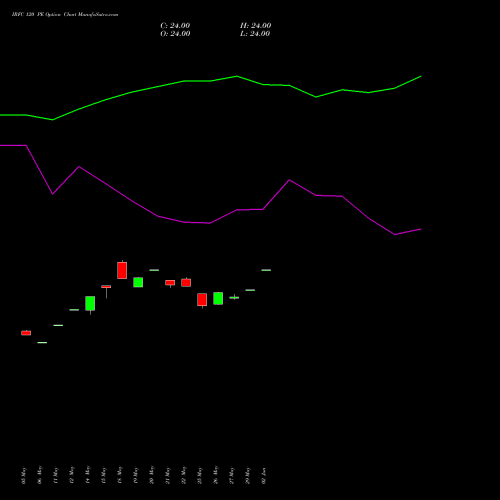Select the '29 May' date label
The width and height of the screenshot is (500, 500).
coord(248,476)
